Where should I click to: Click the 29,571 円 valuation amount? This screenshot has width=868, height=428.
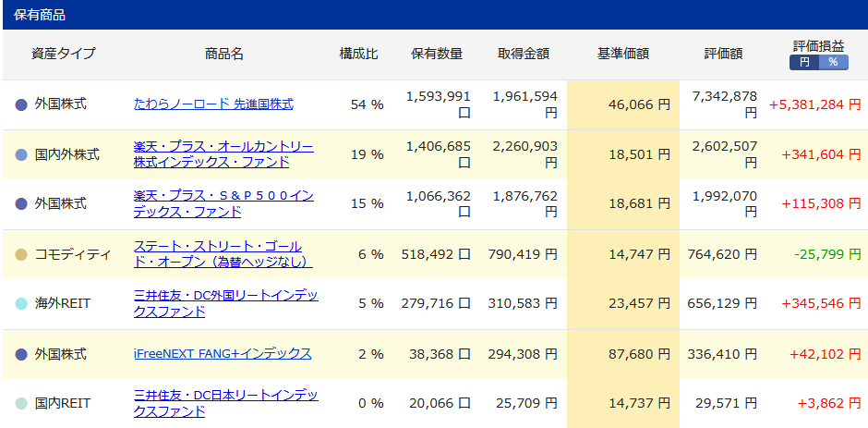point(725,404)
